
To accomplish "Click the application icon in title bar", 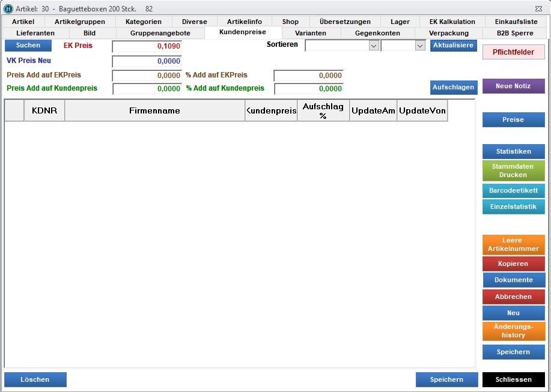I will click(8, 9).
